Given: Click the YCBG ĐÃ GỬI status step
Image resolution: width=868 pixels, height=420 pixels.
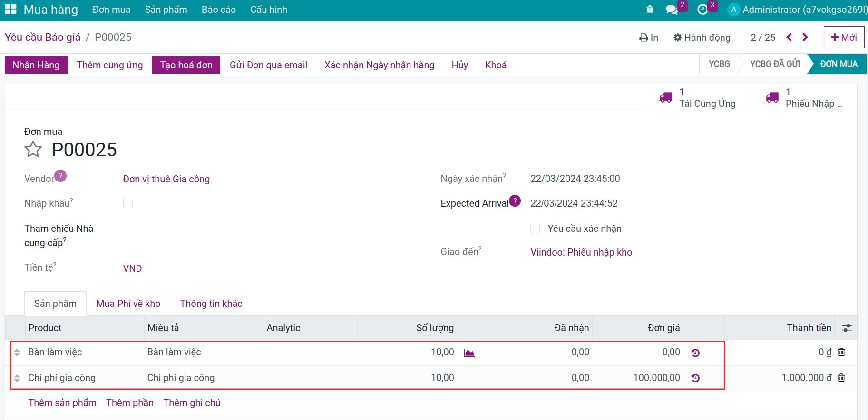Looking at the screenshot, I should pyautogui.click(x=775, y=64).
